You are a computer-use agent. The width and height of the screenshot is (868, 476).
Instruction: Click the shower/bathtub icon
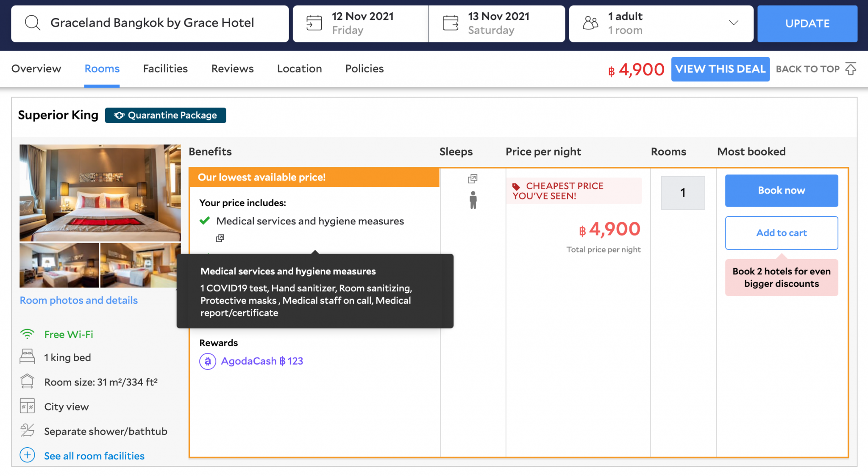pyautogui.click(x=27, y=430)
